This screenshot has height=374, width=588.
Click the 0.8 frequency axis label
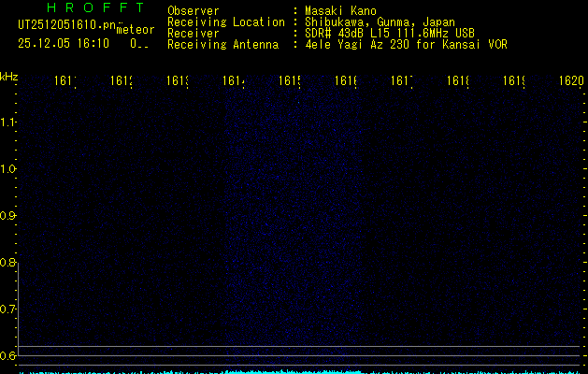point(7,262)
